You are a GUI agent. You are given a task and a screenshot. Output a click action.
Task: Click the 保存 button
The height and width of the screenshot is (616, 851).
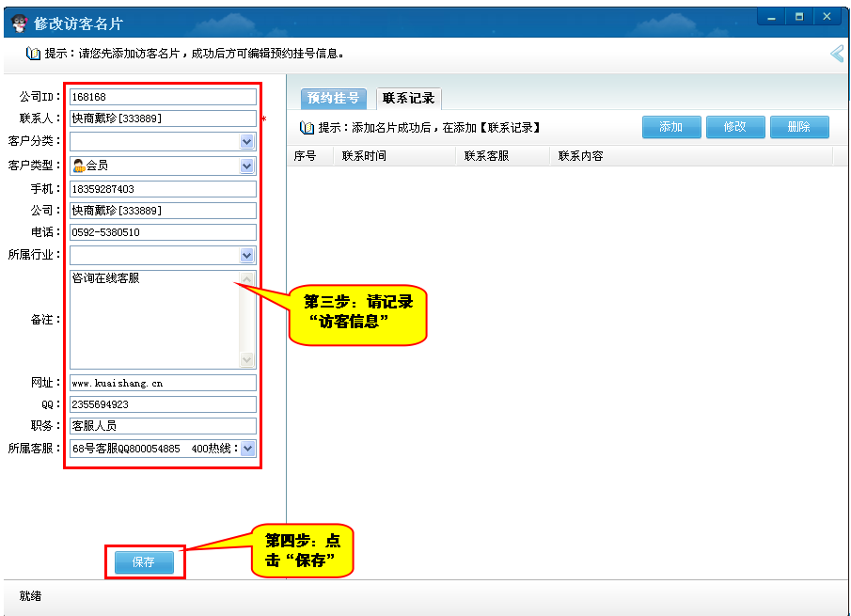point(144,562)
